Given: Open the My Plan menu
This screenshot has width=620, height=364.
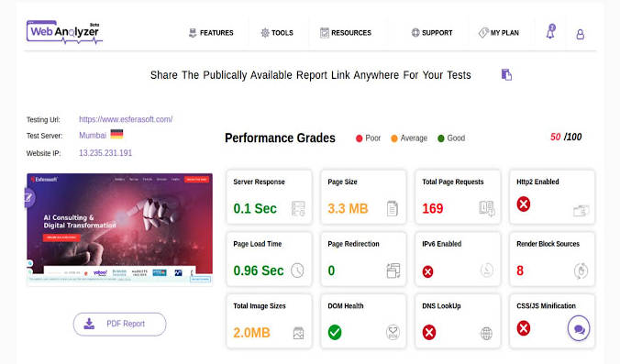Looking at the screenshot, I should (499, 33).
